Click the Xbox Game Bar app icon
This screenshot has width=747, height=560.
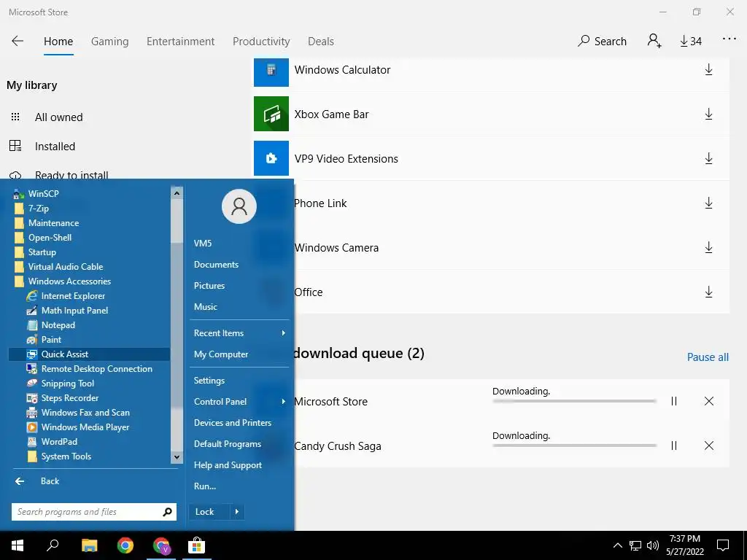(x=271, y=114)
